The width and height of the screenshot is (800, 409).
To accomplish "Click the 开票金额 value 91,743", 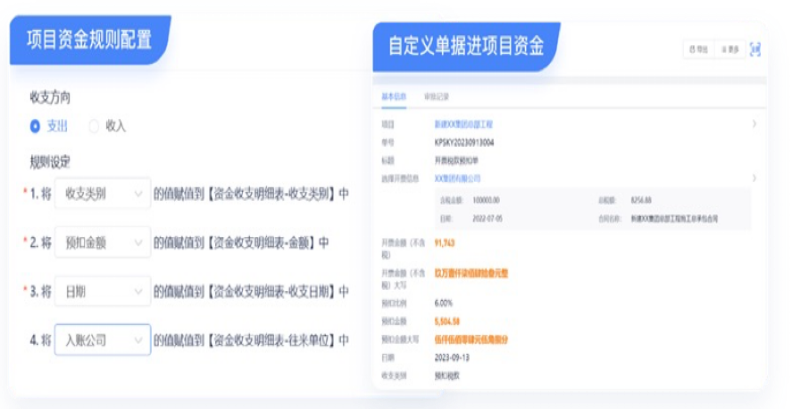I will (x=446, y=243).
